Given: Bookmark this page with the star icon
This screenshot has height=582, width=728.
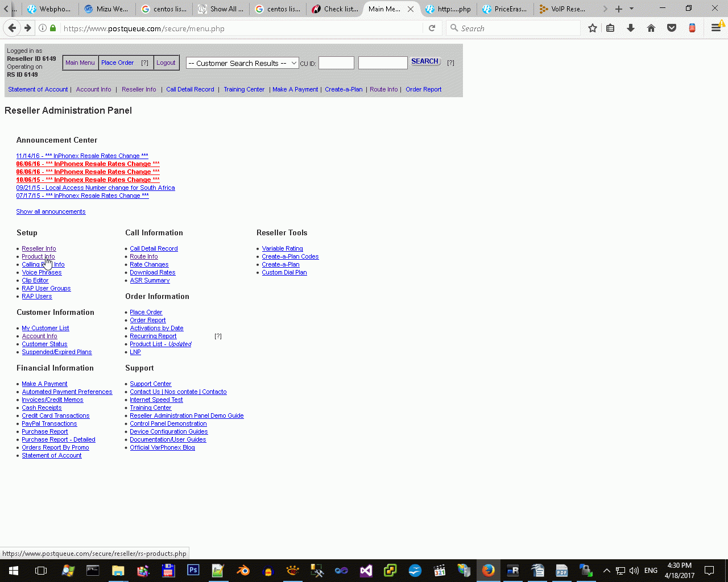Looking at the screenshot, I should pyautogui.click(x=593, y=28).
